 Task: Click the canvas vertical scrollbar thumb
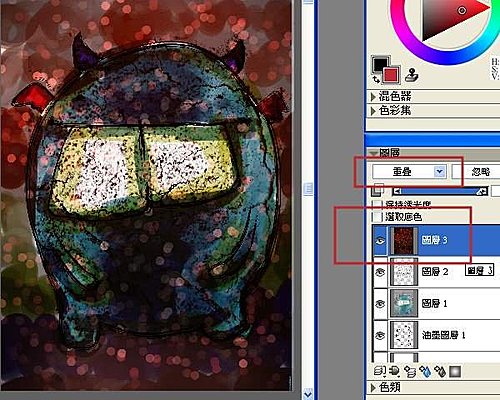[x=308, y=189]
